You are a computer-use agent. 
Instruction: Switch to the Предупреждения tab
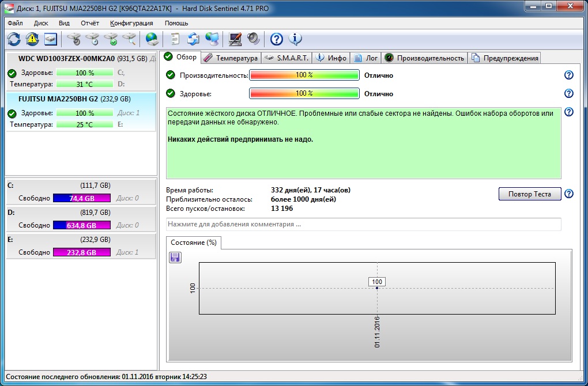(505, 58)
